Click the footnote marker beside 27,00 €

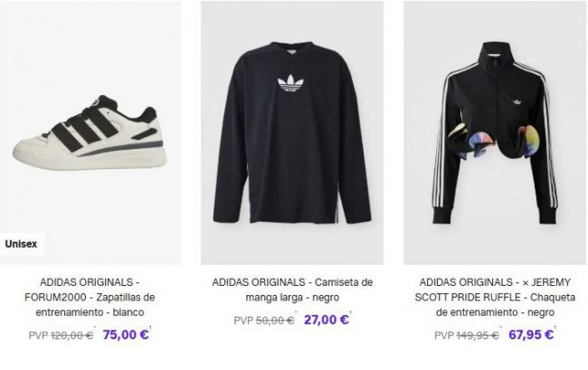[351, 313]
